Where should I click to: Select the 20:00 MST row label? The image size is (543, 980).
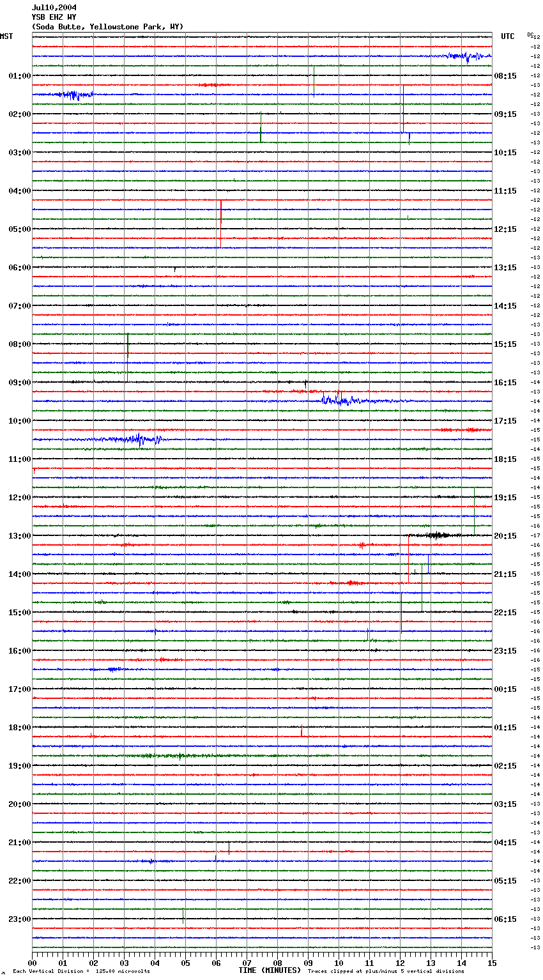pyautogui.click(x=20, y=804)
